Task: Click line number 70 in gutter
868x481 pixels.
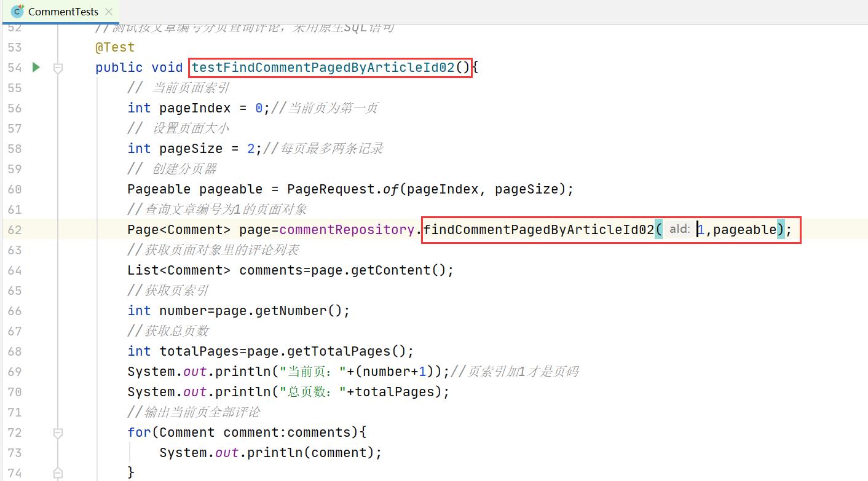Action: [x=15, y=392]
